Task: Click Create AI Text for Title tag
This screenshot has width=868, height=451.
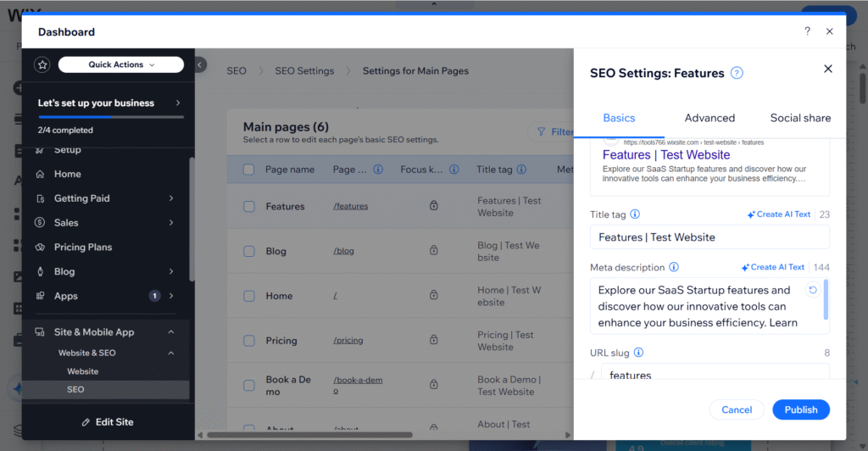Action: point(778,214)
